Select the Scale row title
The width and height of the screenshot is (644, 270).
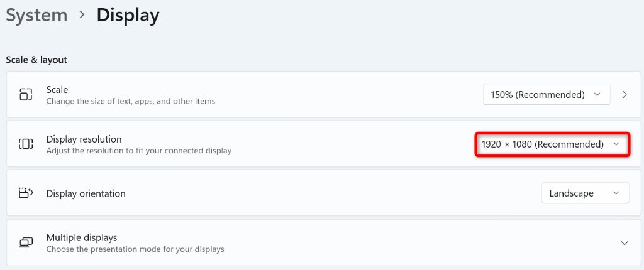[x=57, y=90]
